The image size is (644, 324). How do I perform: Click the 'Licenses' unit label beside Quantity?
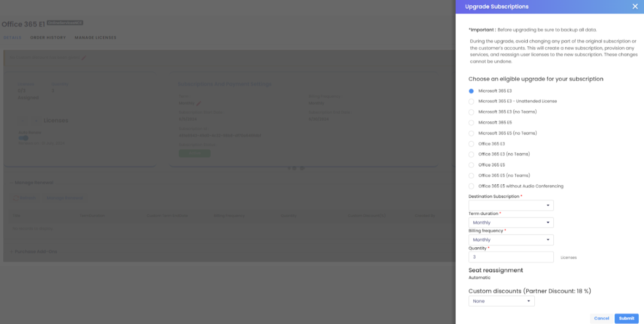pyautogui.click(x=569, y=258)
